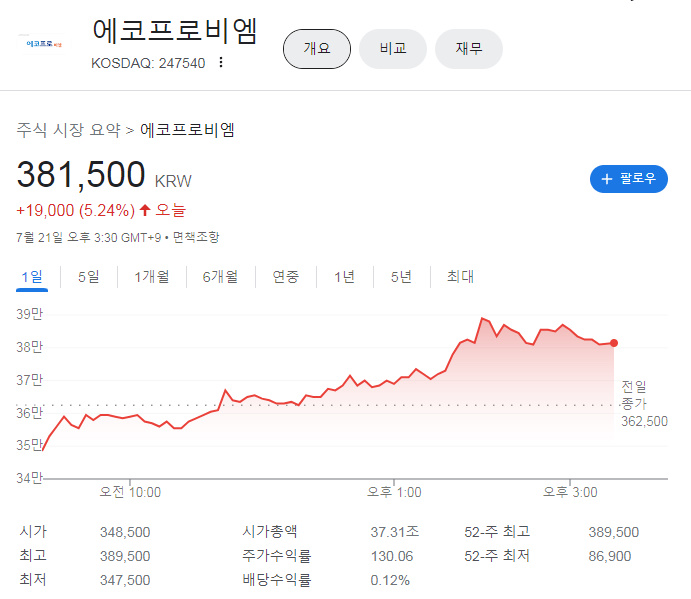Click the 52-주 최고 value 389,500
Viewport: 691px width, 599px height.
coord(614,532)
